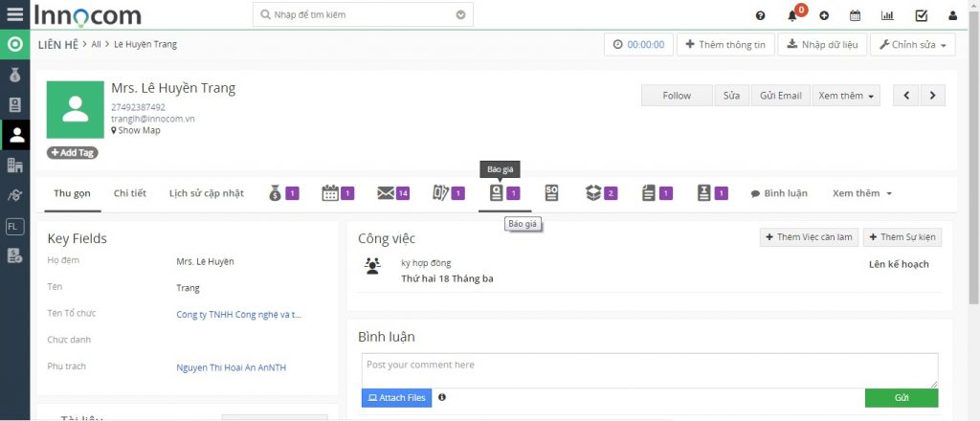Open the Bình luận tab
Viewport: 980px width, 421px height.
(x=779, y=193)
